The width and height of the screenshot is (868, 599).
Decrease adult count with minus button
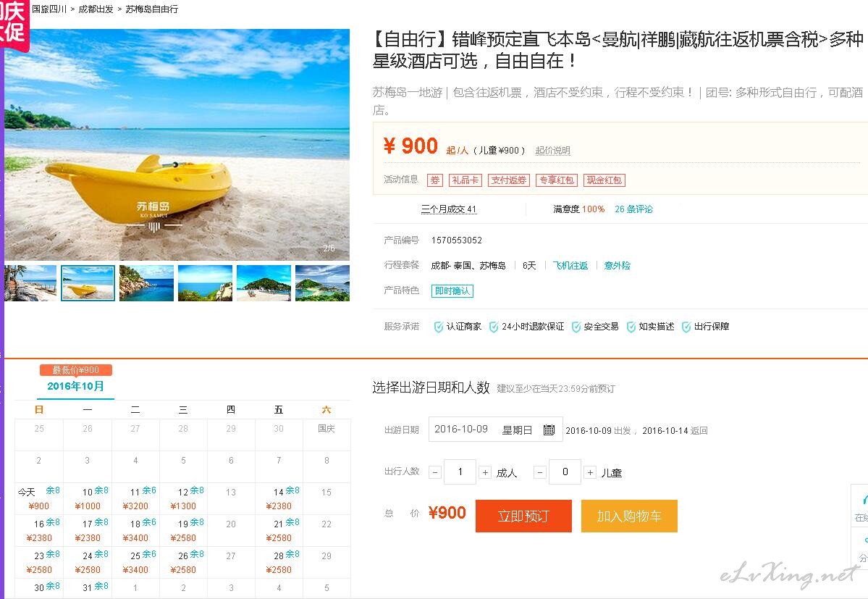pyautogui.click(x=435, y=472)
